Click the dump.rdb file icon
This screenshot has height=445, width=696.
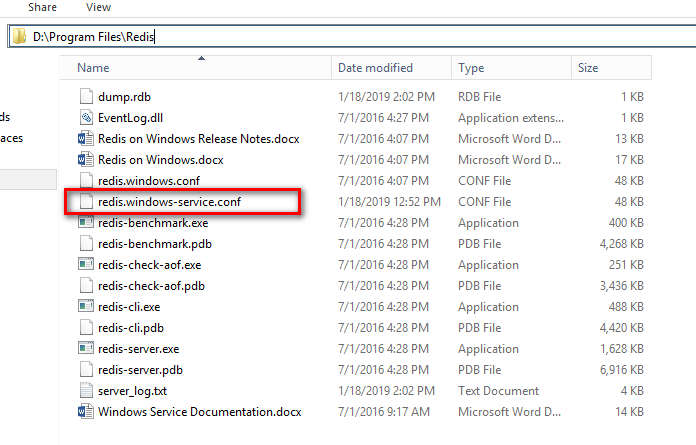click(86, 97)
